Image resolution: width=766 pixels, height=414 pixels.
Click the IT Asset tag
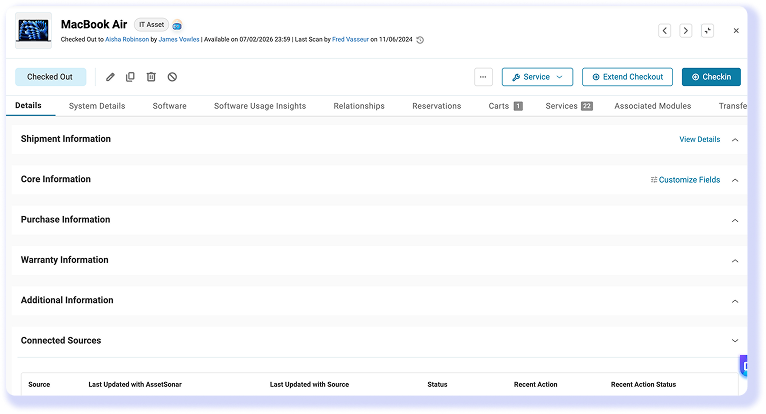pyautogui.click(x=151, y=24)
